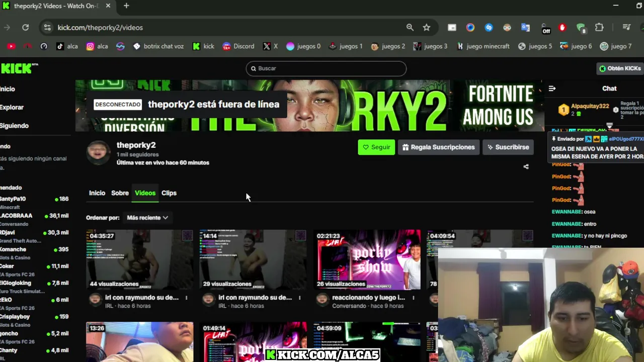
Task: Open the Extensions puzzle icon
Action: coord(599,28)
